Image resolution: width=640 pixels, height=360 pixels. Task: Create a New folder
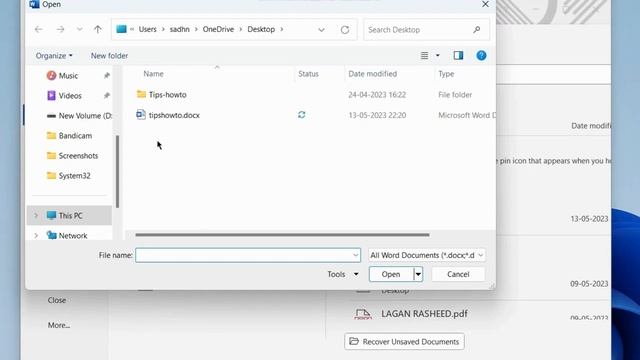click(x=109, y=56)
